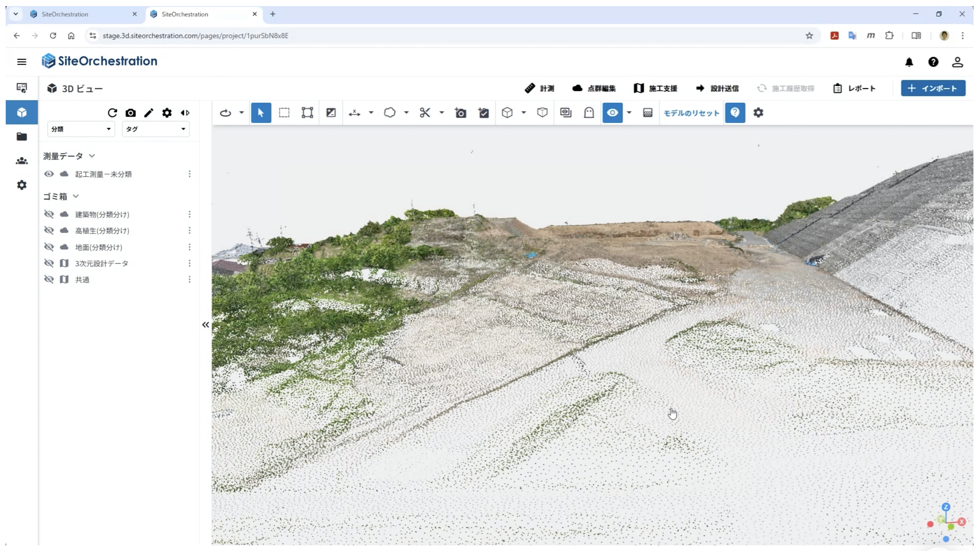Collapse the 測量データ section
Screen dimensions: 980x551
pyautogui.click(x=92, y=156)
